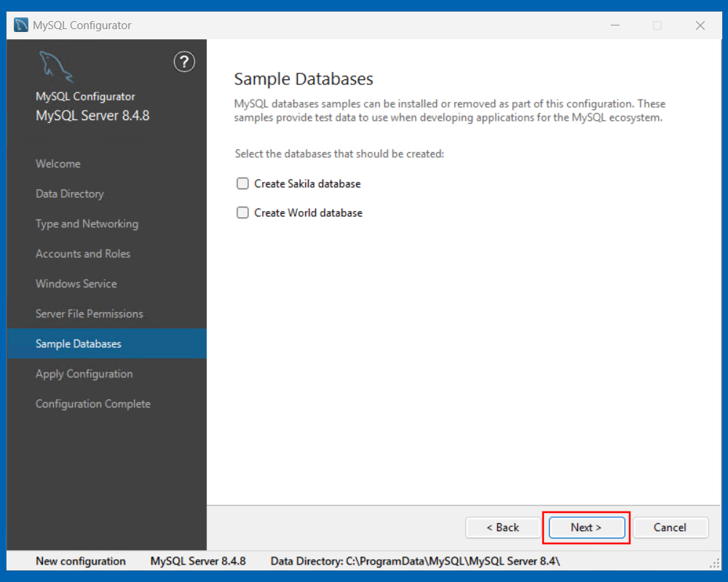The width and height of the screenshot is (728, 582).
Task: Cancel the configuration wizard
Action: tap(670, 527)
